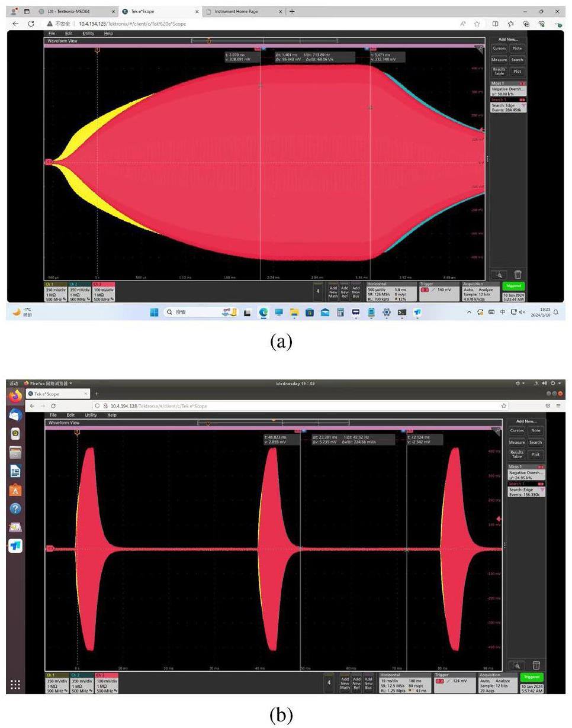The height and width of the screenshot is (728, 572).
Task: Click the Help question mark dock icon
Action: (x=15, y=509)
